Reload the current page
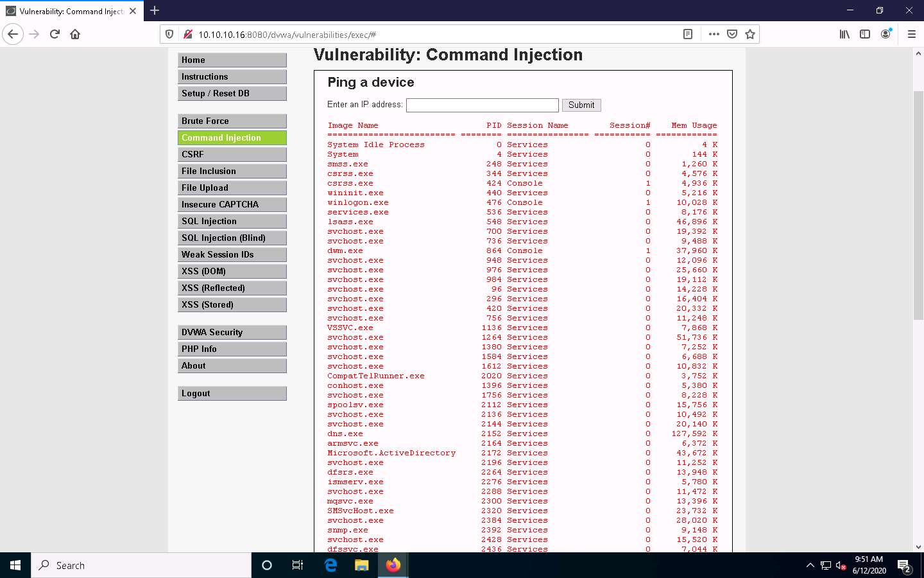The height and width of the screenshot is (578, 924). point(54,34)
